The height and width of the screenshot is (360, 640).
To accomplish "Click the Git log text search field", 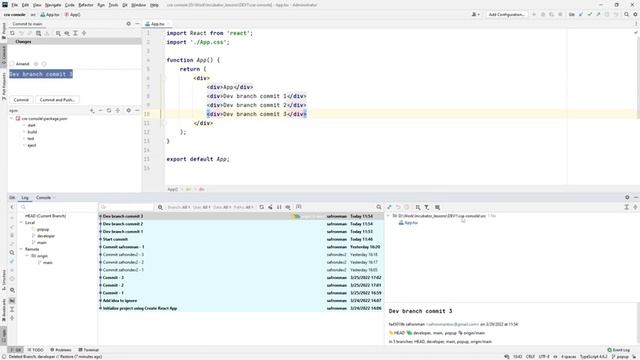I will click(x=127, y=207).
